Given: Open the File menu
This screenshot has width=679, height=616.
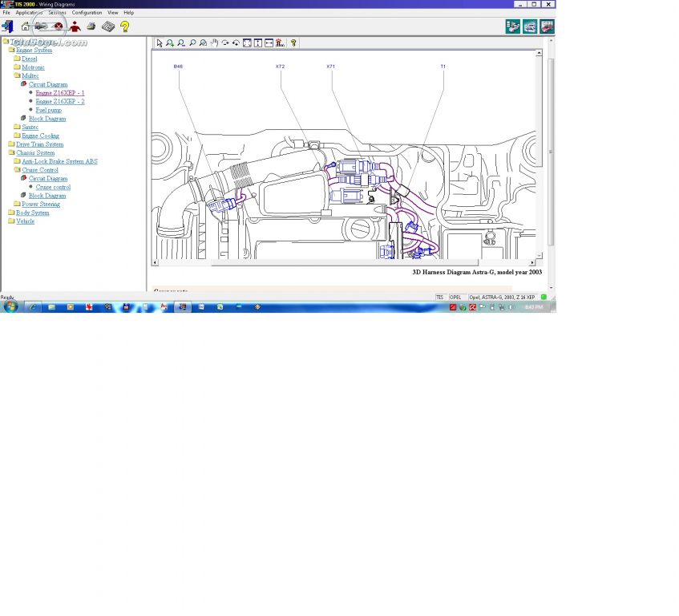Looking at the screenshot, I should coord(6,13).
